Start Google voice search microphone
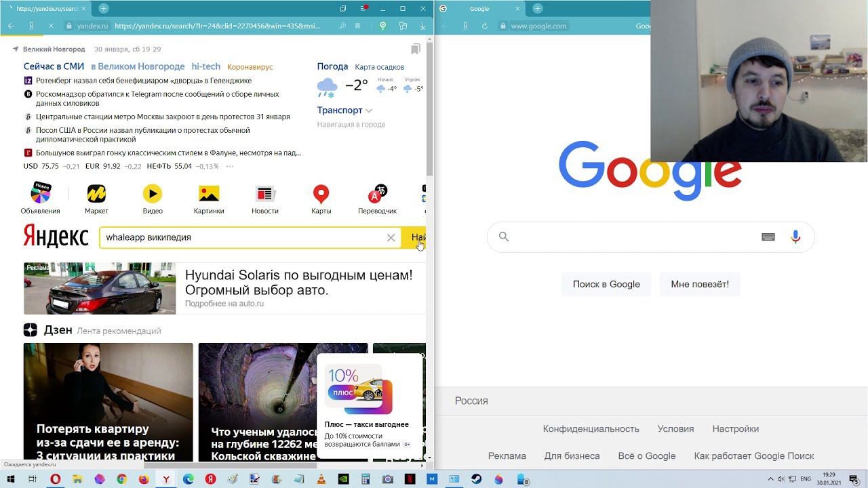The image size is (868, 488). [x=795, y=237]
